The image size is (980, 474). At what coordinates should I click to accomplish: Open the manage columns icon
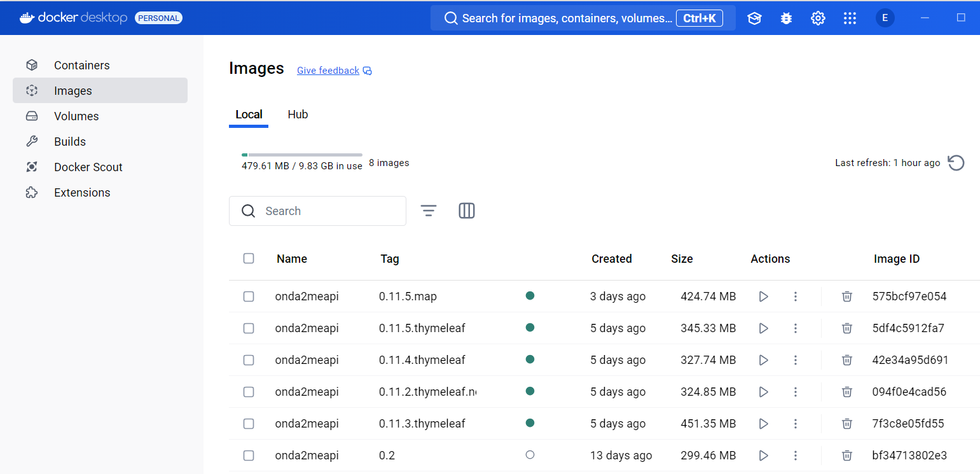coord(467,211)
